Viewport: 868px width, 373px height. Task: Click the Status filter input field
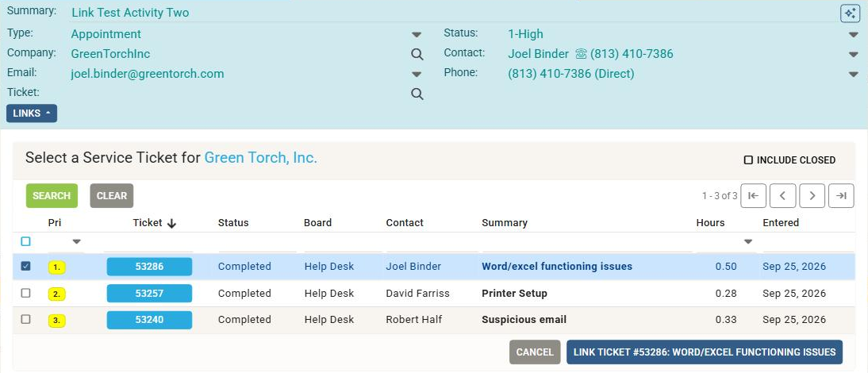(x=257, y=243)
